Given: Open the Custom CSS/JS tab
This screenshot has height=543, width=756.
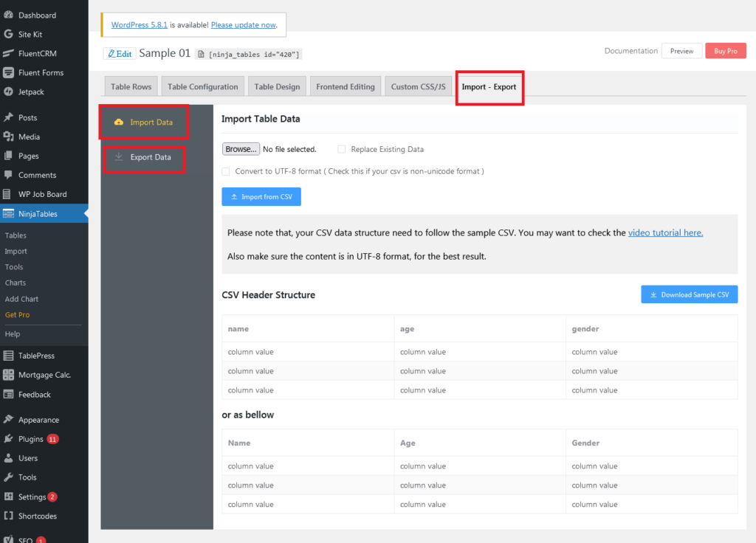Looking at the screenshot, I should pos(418,87).
